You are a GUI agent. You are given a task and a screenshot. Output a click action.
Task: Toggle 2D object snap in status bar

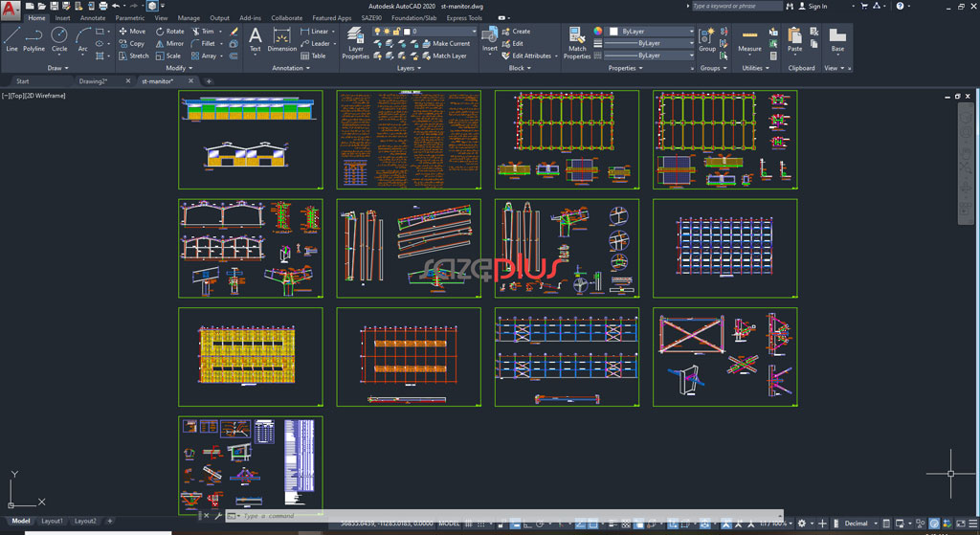tap(593, 524)
